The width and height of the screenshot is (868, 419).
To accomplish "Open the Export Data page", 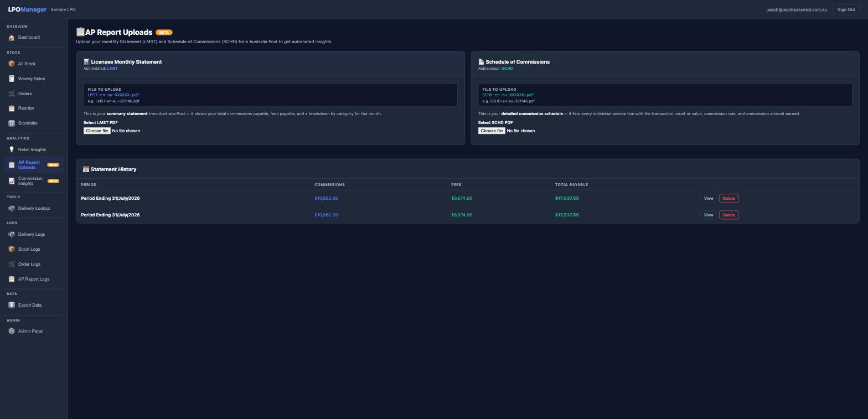I will click(34, 305).
